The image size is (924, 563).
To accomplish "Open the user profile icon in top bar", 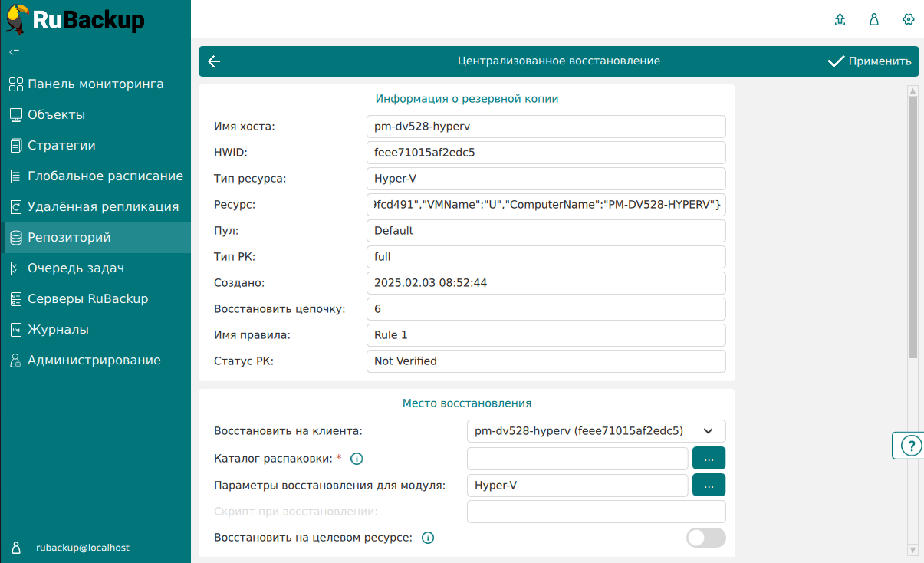I will click(x=874, y=20).
